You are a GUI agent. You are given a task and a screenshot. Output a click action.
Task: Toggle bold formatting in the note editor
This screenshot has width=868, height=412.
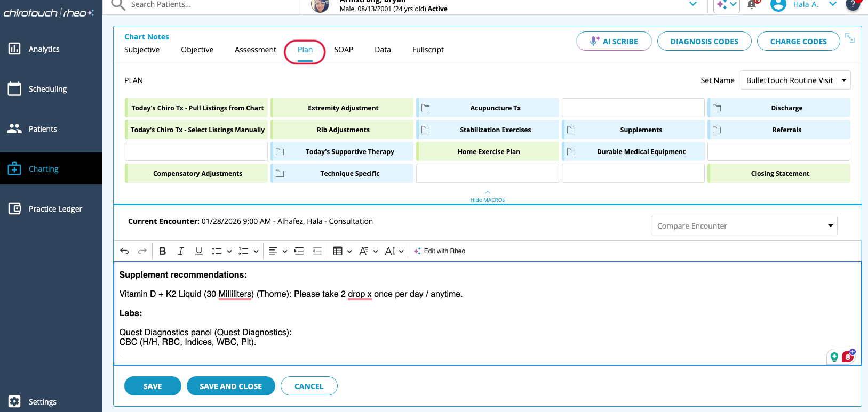(163, 251)
